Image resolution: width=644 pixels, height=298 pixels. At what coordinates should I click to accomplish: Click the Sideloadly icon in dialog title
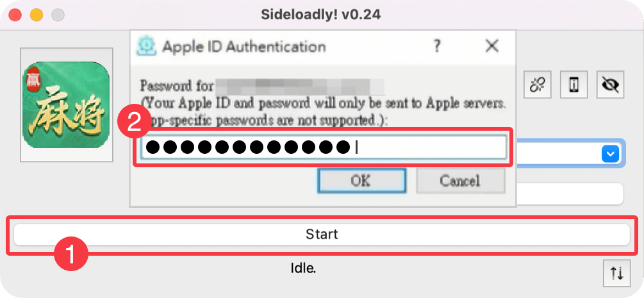[x=147, y=46]
